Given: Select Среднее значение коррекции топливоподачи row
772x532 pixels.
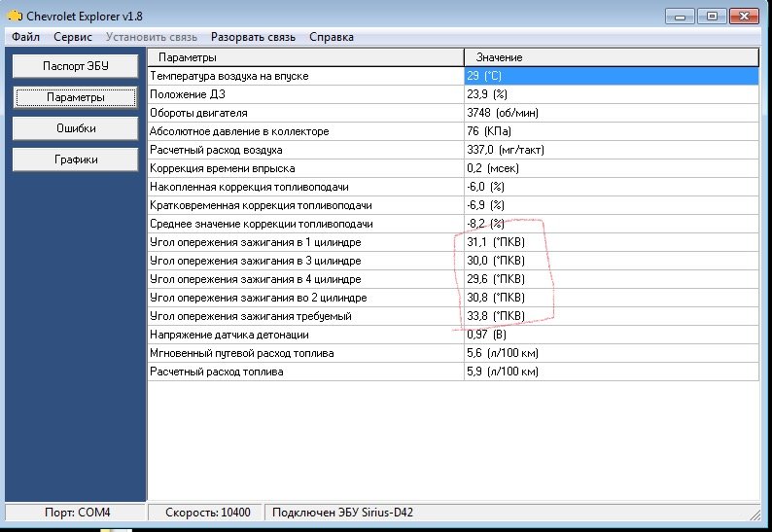Looking at the screenshot, I should 453,224.
